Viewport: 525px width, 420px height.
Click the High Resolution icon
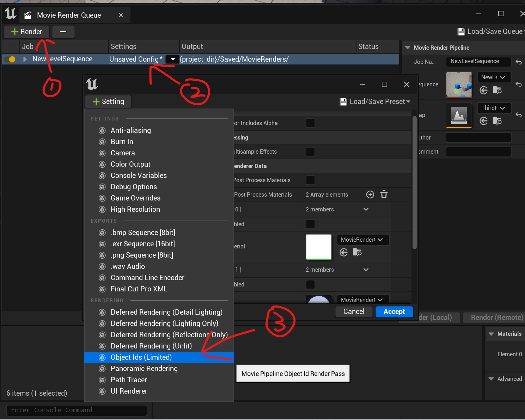click(x=102, y=209)
